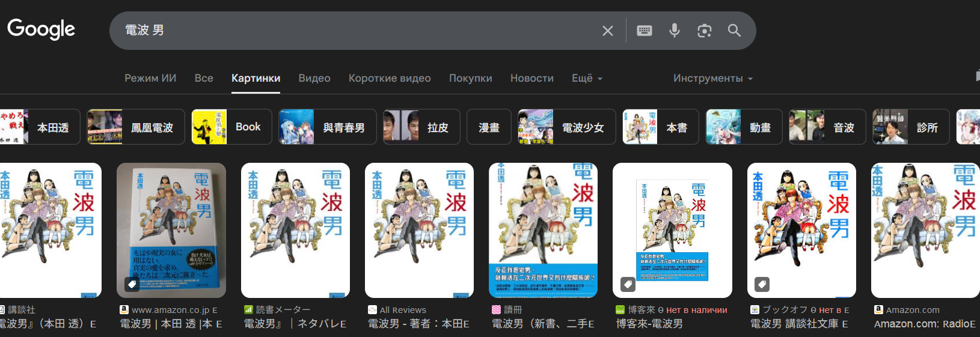Screen dimensions: 980x337
Task: Click the source name All Reviews
Action: pyautogui.click(x=403, y=310)
